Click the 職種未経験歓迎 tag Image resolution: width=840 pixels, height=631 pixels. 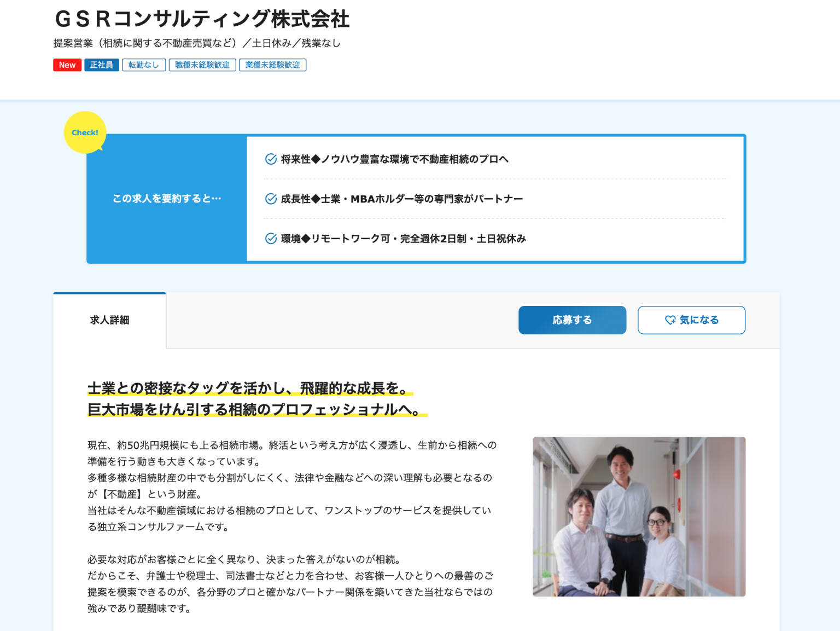pos(202,65)
